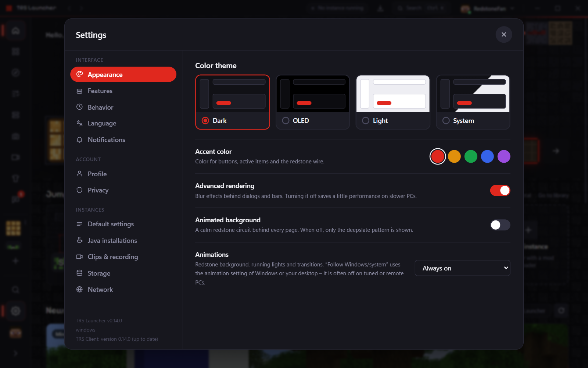Pick the red accent color
The image size is (588, 368).
(438, 156)
